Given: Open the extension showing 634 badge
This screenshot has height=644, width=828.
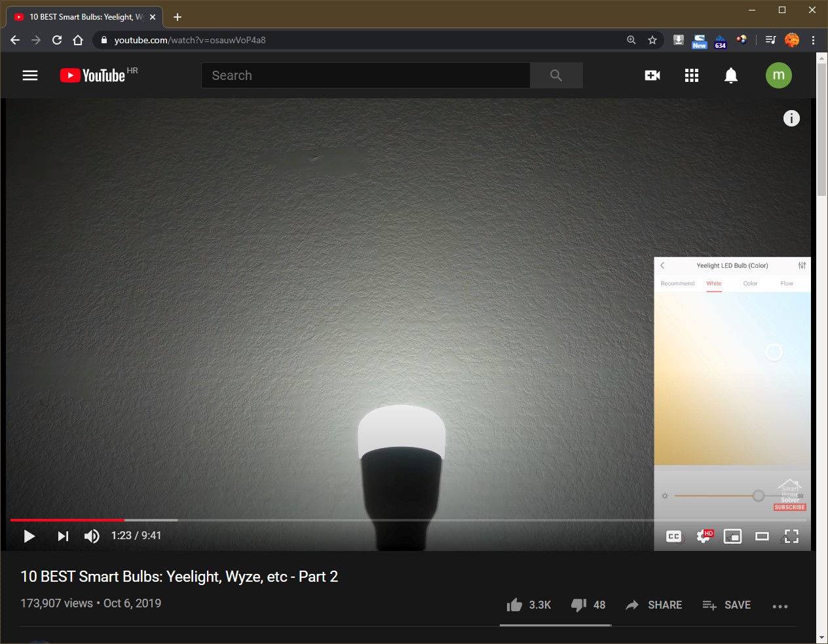Looking at the screenshot, I should point(721,41).
